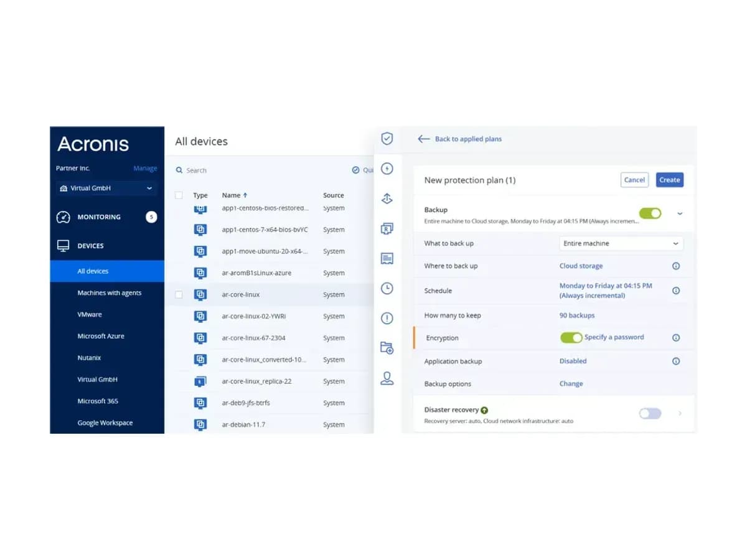Click Back to applied plans

[468, 139]
